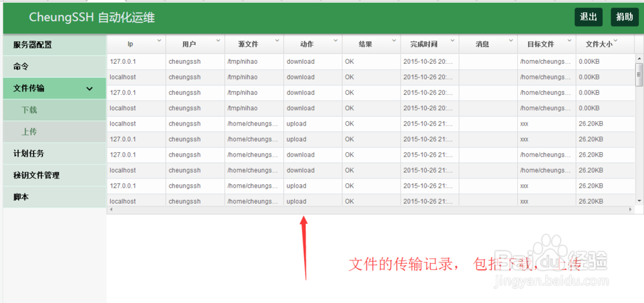Open the 结果 column dropdown arrow
Screen dimensions: 644x303
click(x=394, y=40)
